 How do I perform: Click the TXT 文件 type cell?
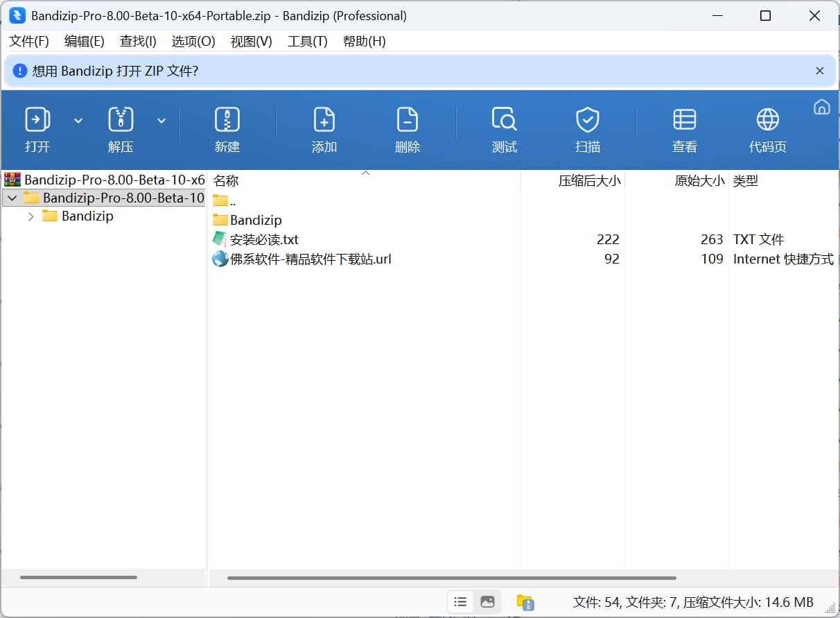[758, 239]
